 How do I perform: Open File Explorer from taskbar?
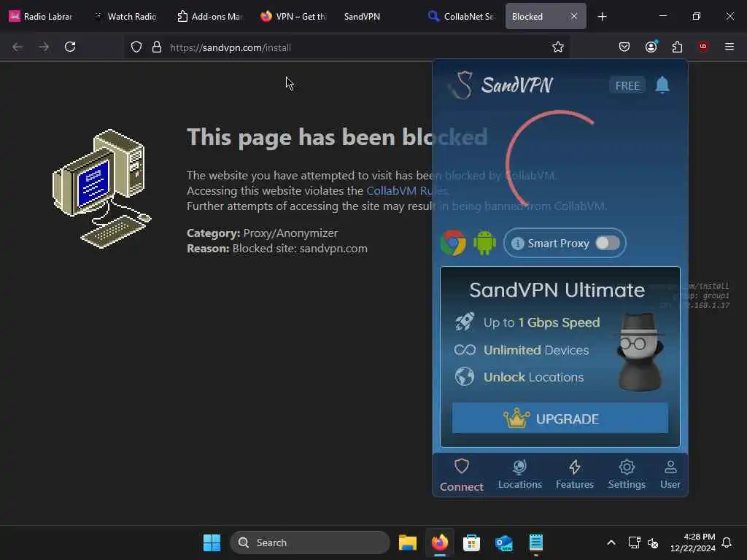pos(408,542)
